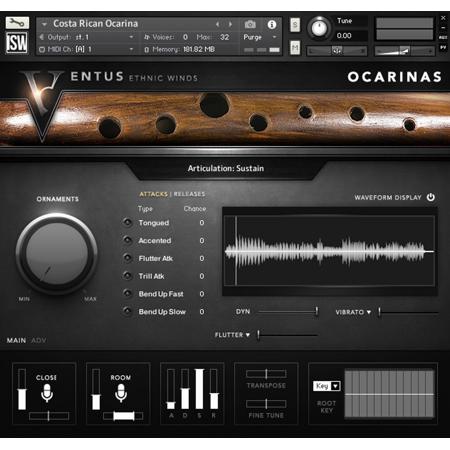Click the ISW logo

click(17, 43)
